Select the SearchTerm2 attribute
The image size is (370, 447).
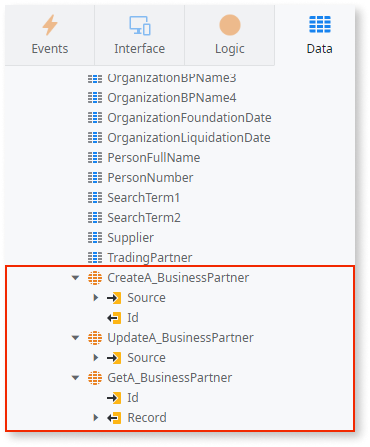[x=144, y=218]
